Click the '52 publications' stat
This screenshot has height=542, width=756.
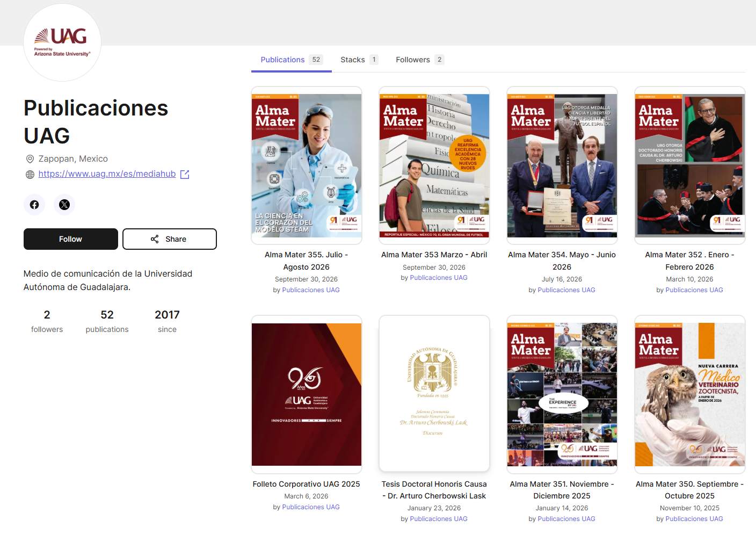tap(107, 321)
